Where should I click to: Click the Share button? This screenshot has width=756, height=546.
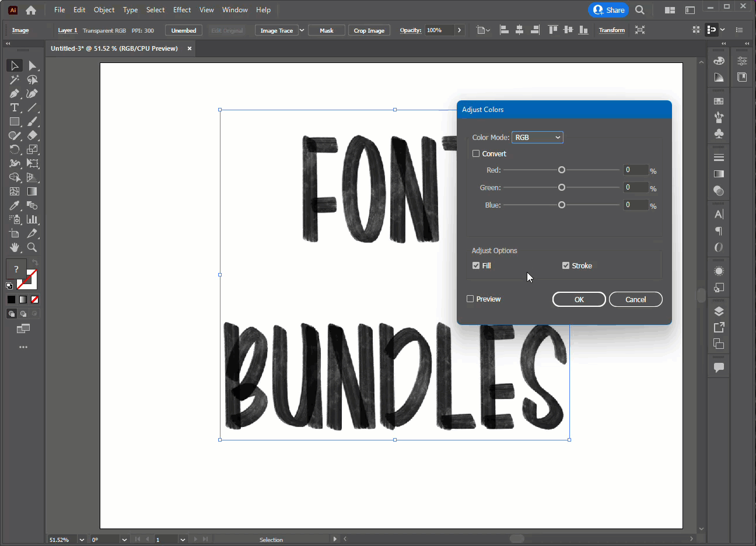coord(608,10)
